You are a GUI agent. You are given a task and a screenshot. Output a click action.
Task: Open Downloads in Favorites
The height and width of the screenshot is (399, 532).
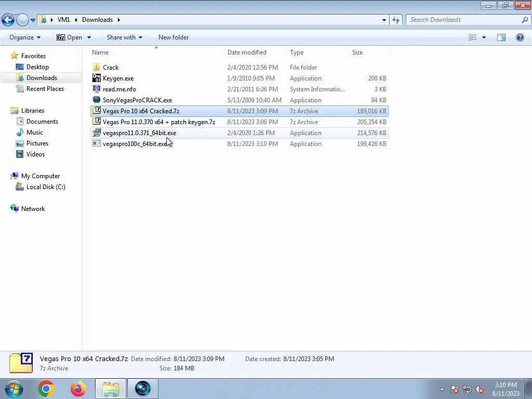coord(42,78)
